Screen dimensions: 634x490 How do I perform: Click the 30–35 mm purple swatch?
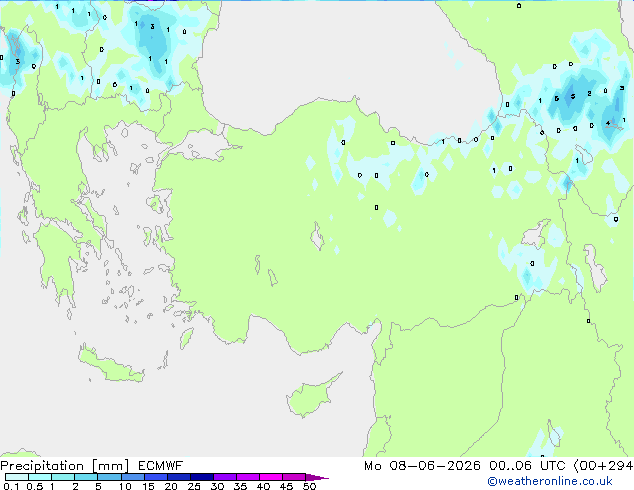pos(224,477)
